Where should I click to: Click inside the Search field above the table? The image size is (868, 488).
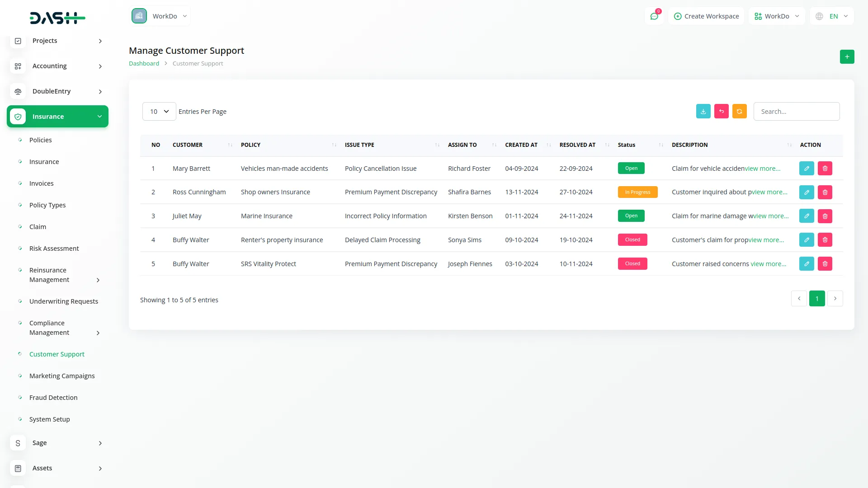pyautogui.click(x=797, y=111)
